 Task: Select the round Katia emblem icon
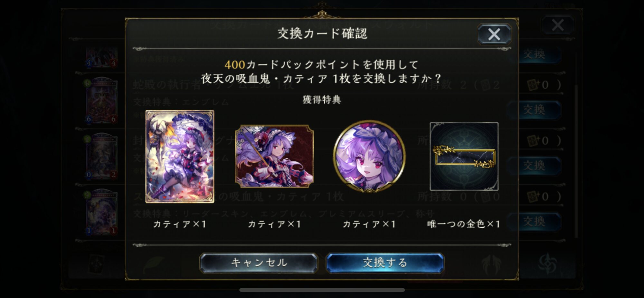coord(369,156)
